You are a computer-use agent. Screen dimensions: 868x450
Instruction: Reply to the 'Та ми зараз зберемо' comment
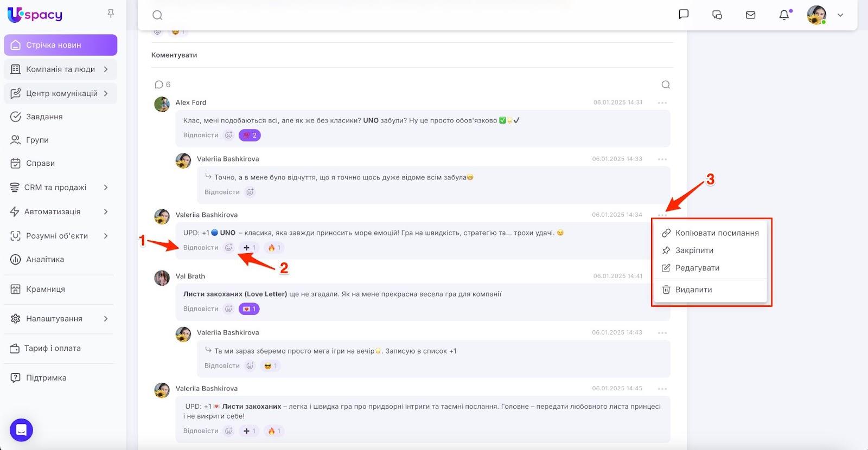tap(222, 366)
